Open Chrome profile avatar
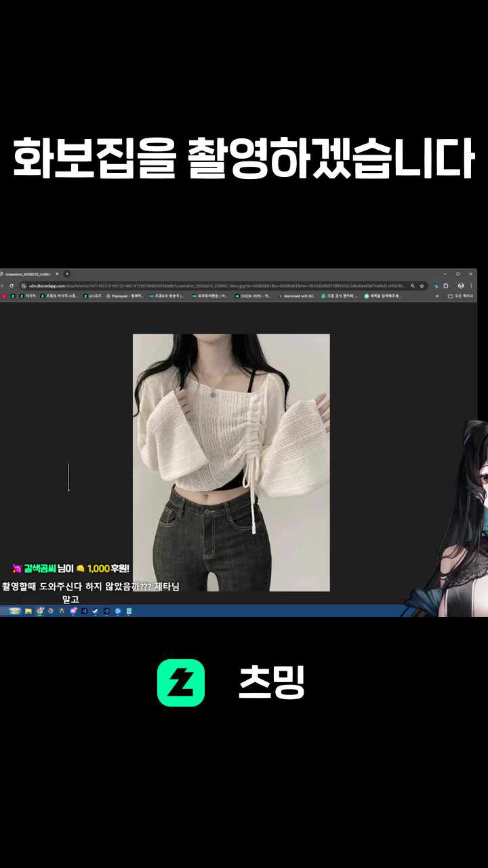 pyautogui.click(x=461, y=285)
